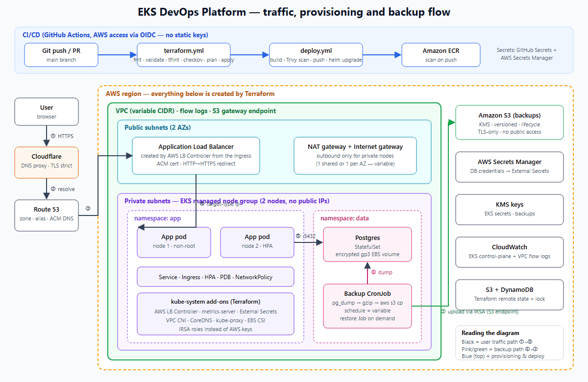This screenshot has width=588, height=382.
Task: Select the App pod on node 2 with HPA
Action: click(x=257, y=242)
